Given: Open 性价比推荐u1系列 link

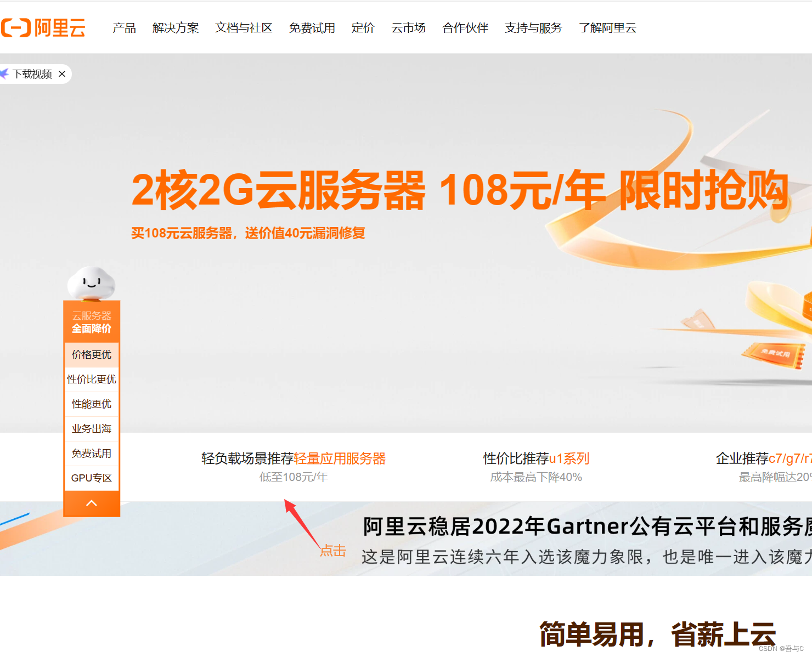Looking at the screenshot, I should [536, 458].
